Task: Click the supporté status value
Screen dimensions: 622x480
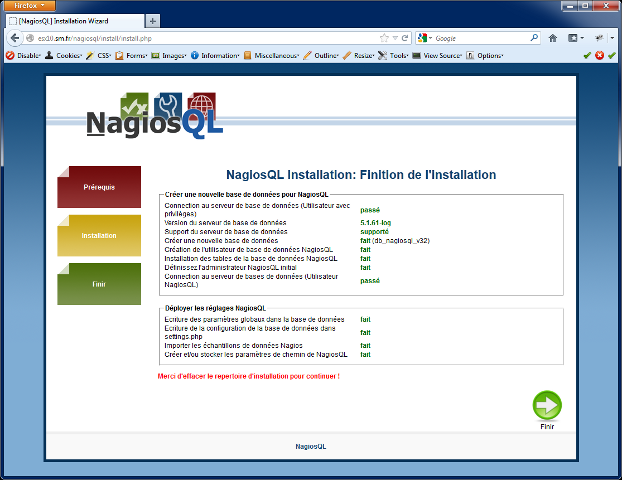Action: (374, 232)
